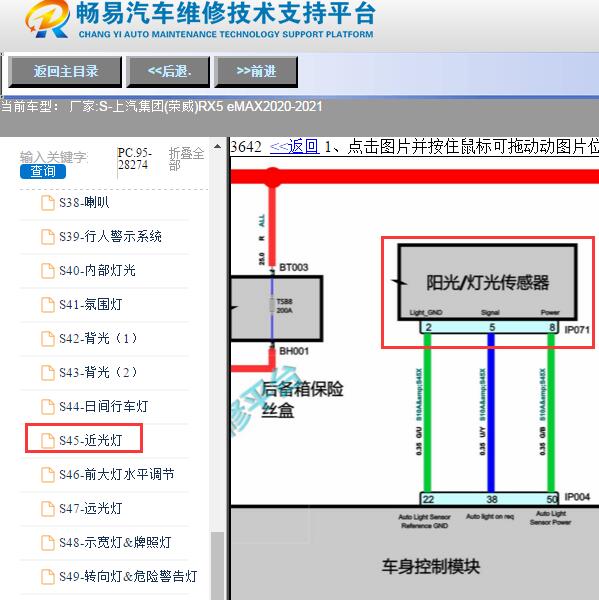The width and height of the screenshot is (599, 600).
Task: Click the <<返回 link above the diagram
Action: pyautogui.click(x=294, y=147)
